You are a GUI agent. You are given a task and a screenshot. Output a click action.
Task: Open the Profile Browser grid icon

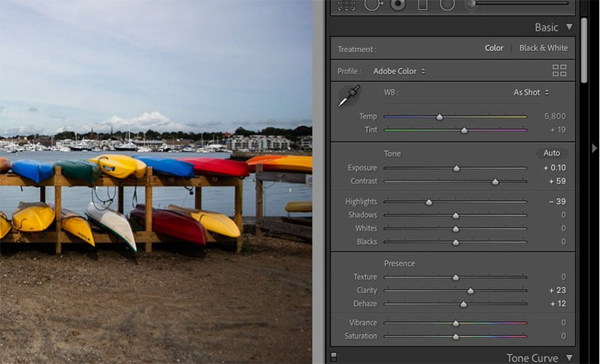click(x=559, y=70)
